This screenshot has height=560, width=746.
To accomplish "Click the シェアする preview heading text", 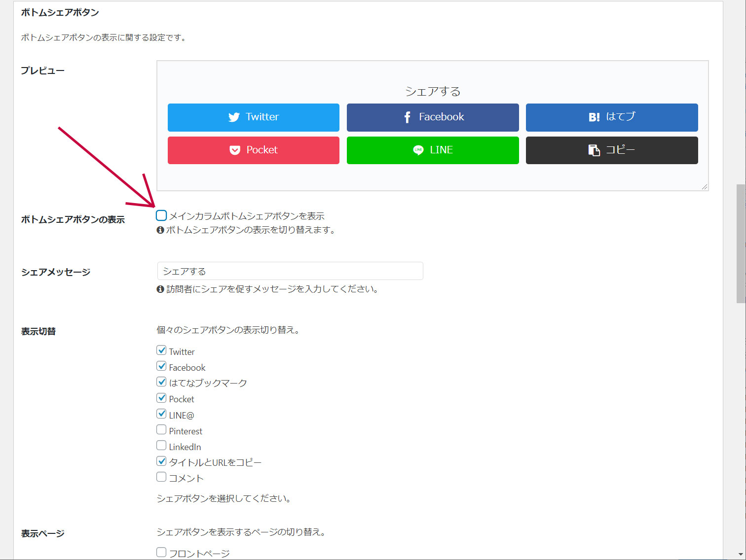I will coord(433,91).
